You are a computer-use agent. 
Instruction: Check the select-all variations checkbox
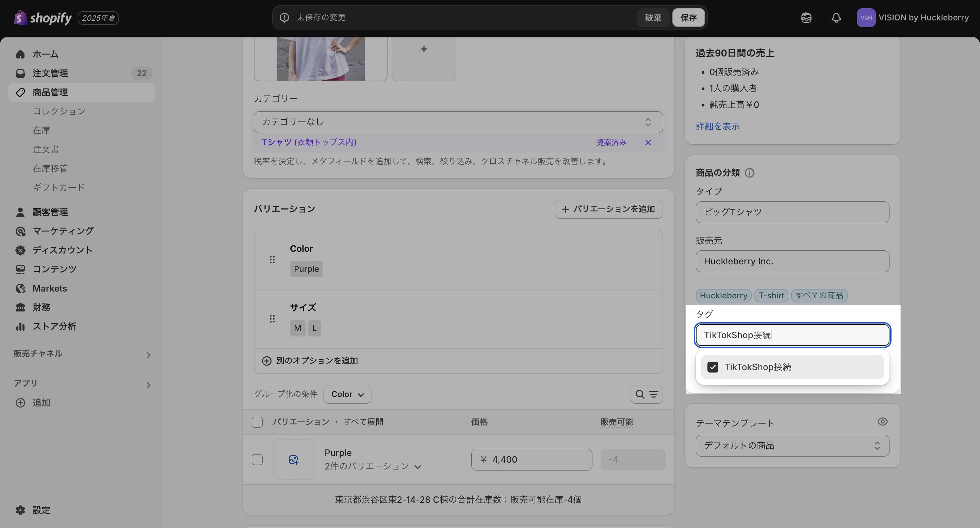point(257,422)
